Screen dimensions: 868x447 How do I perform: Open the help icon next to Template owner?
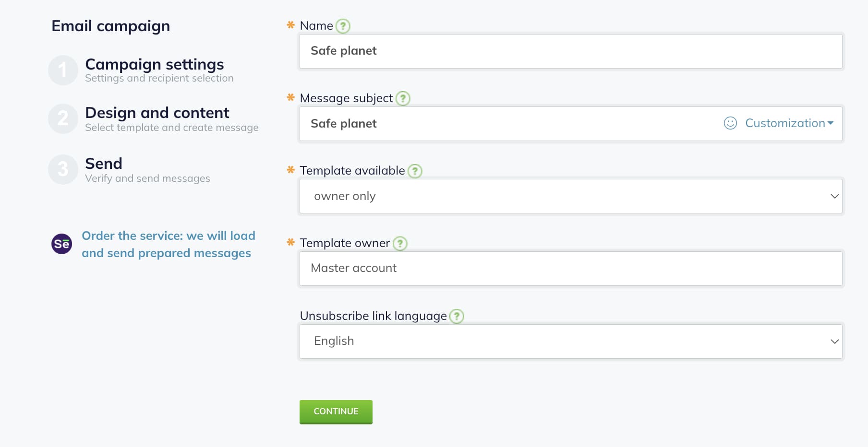point(400,244)
